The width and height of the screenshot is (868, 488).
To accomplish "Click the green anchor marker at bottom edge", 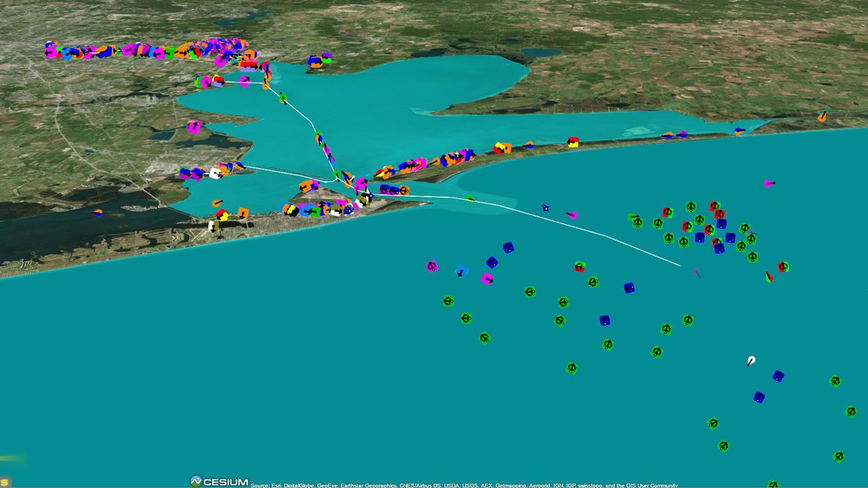I will tap(773, 484).
